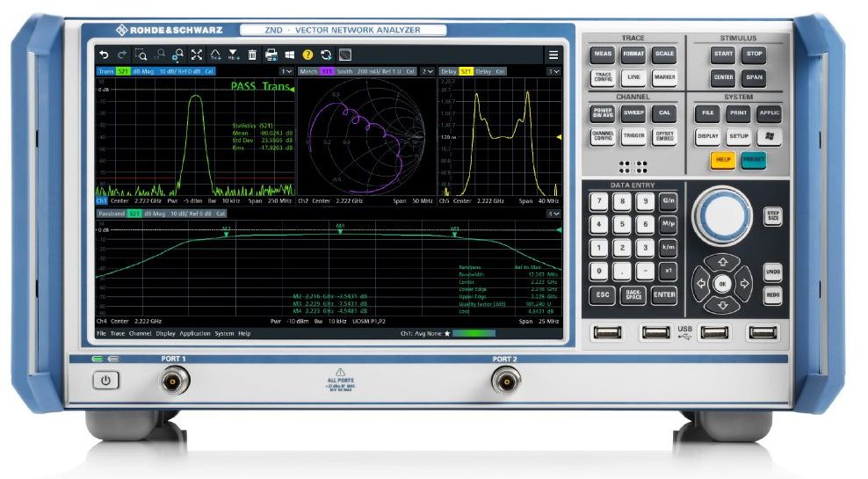This screenshot has width=868, height=479.
Task: Click the add marker icon in the toolbar
Action: 234,54
